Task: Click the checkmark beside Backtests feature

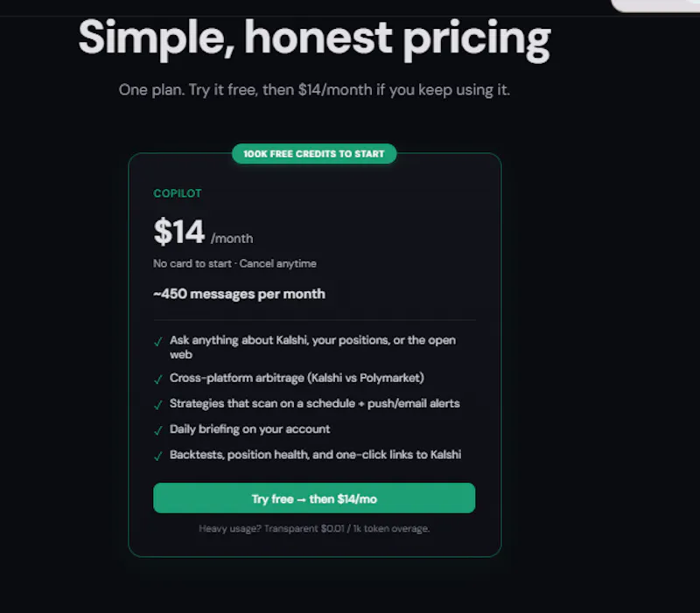Action: tap(157, 456)
